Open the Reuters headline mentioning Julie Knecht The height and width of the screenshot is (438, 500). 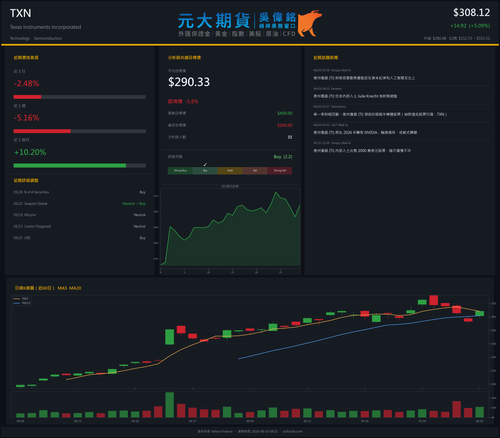(x=355, y=96)
